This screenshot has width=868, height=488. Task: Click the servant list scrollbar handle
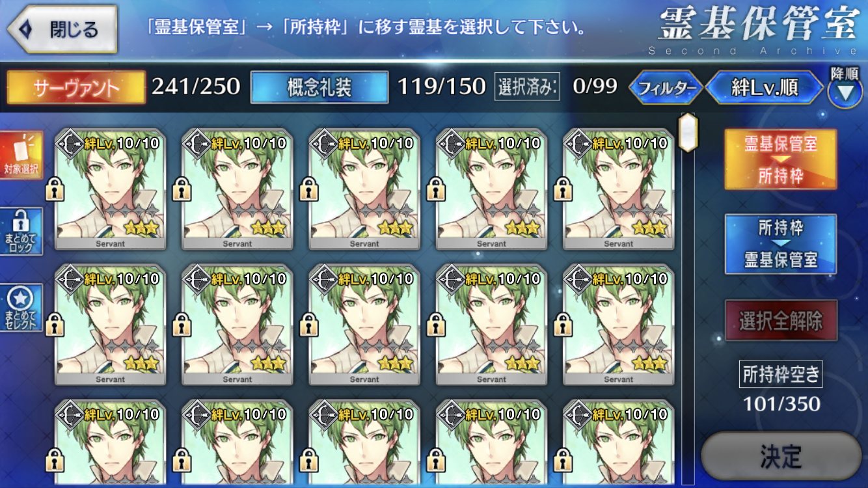pyautogui.click(x=688, y=132)
